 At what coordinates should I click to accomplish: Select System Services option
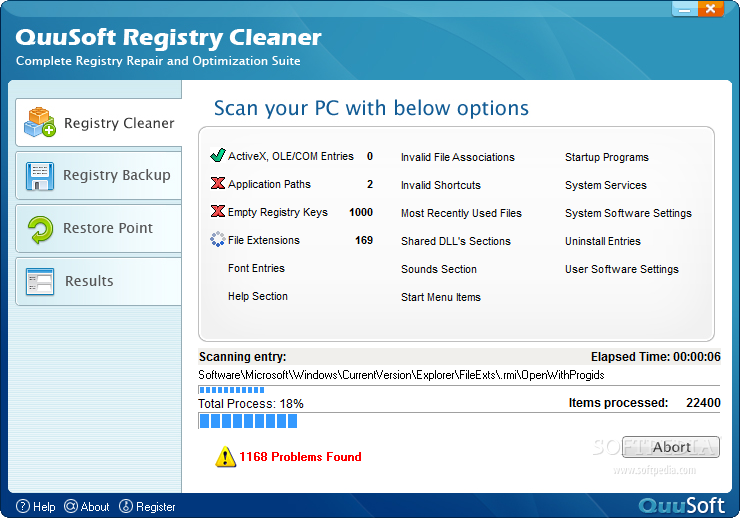(x=606, y=185)
